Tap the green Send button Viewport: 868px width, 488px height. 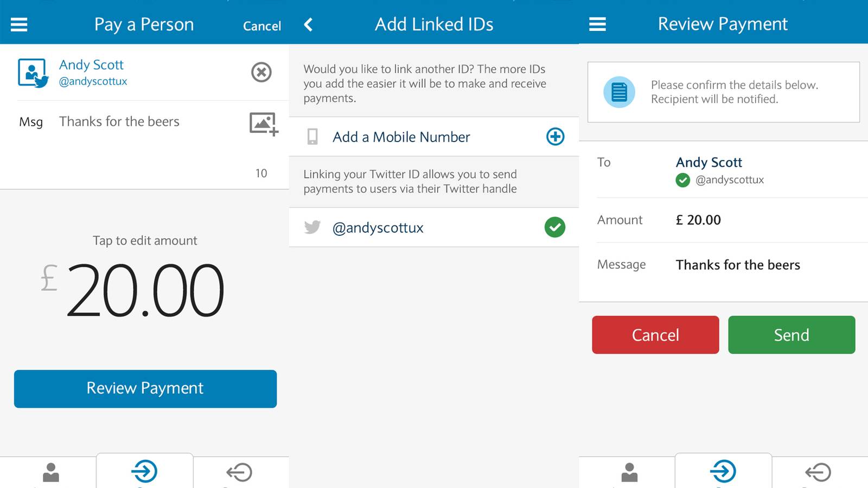(792, 335)
